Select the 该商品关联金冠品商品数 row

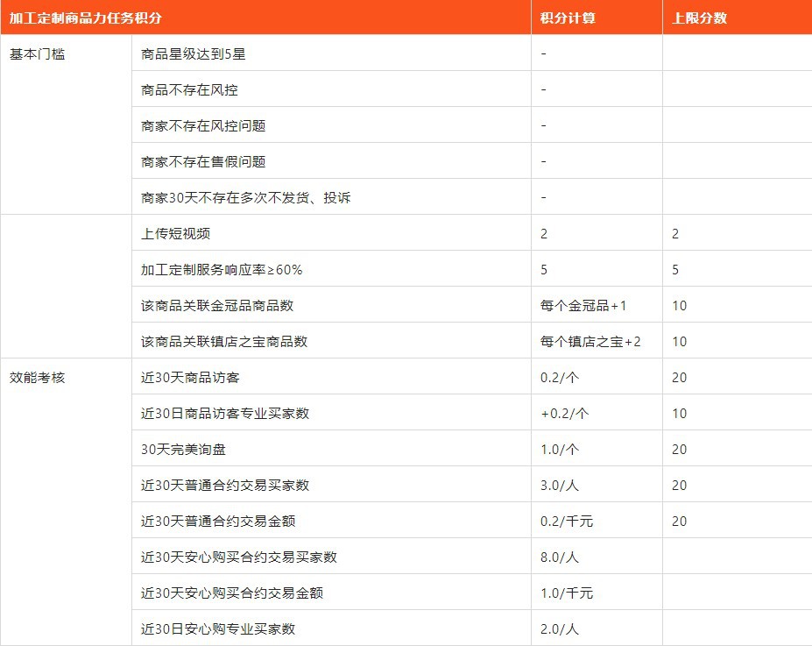[x=210, y=305]
